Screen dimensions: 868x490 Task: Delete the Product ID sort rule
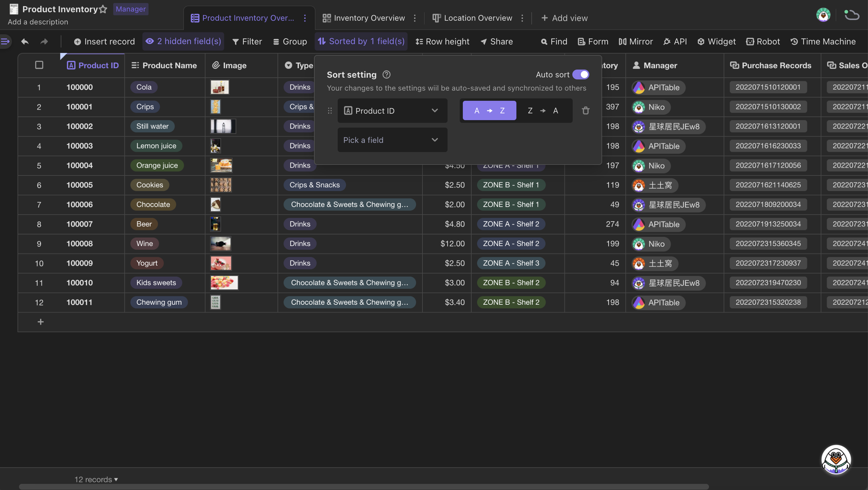[586, 111]
